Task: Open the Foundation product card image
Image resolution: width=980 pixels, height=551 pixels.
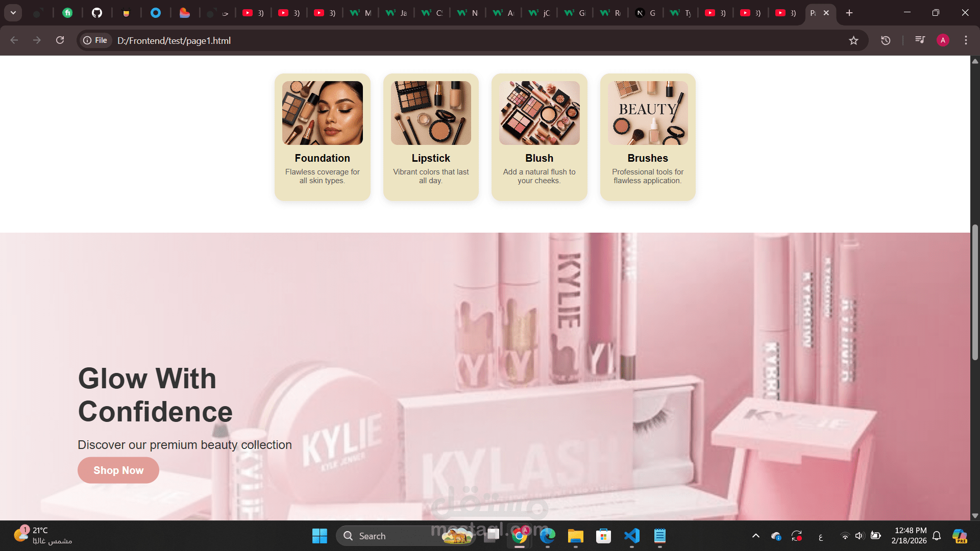Action: pos(322,113)
